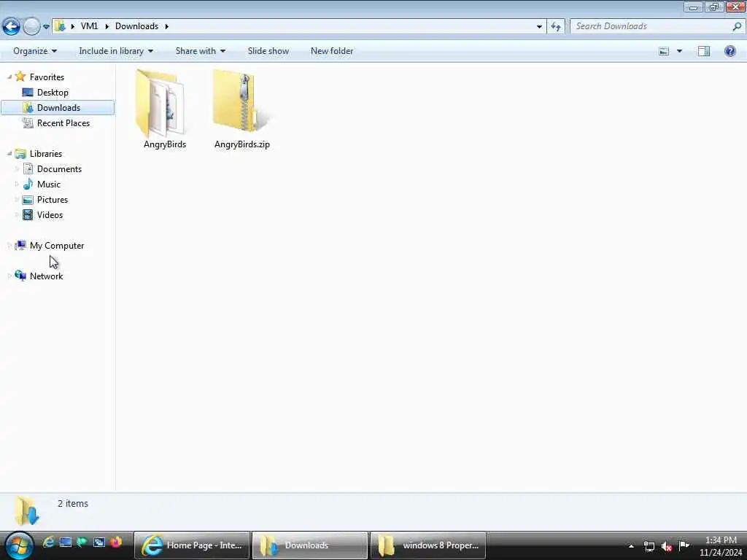Expand the Music library node
Image resolution: width=747 pixels, height=560 pixels.
point(17,184)
